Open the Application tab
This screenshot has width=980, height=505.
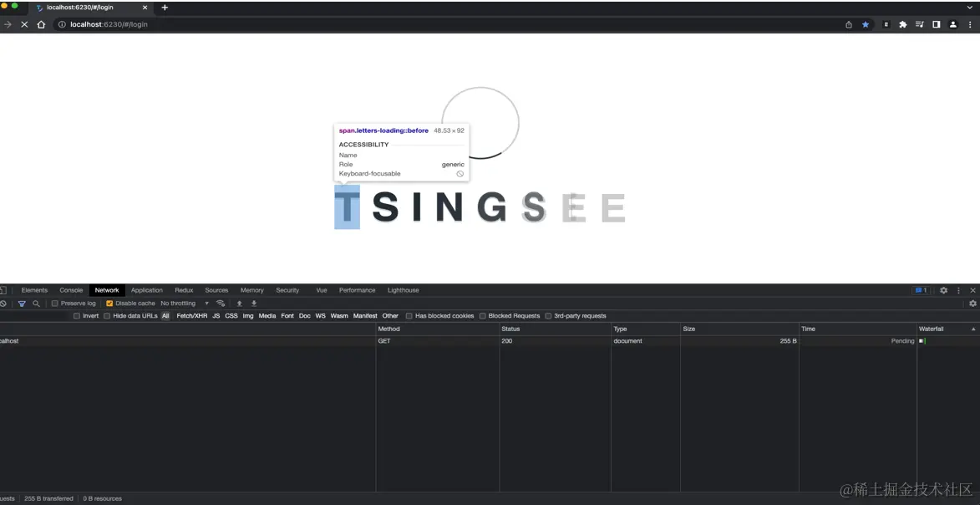[147, 290]
